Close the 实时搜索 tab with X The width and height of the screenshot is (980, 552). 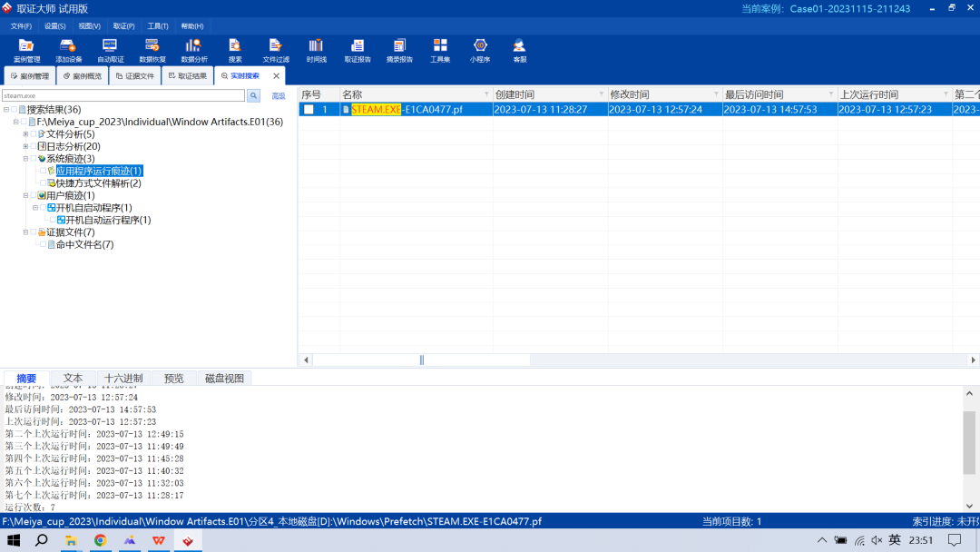click(x=276, y=75)
